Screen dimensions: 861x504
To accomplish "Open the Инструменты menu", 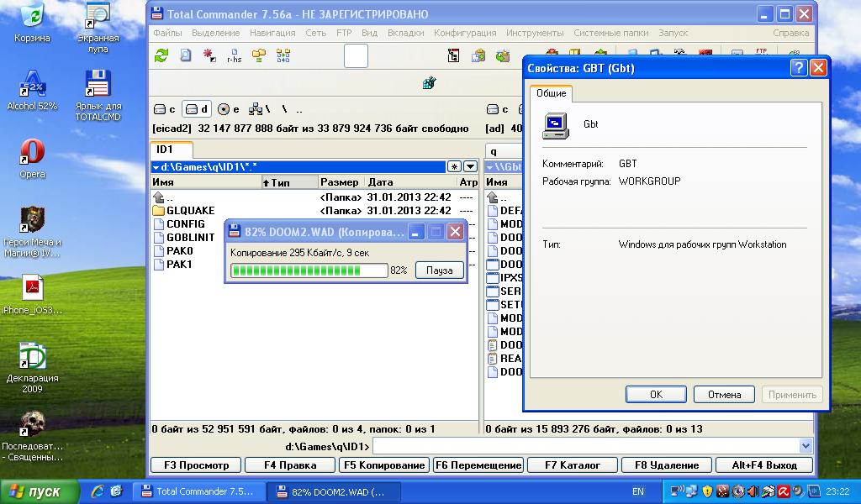I will (535, 33).
